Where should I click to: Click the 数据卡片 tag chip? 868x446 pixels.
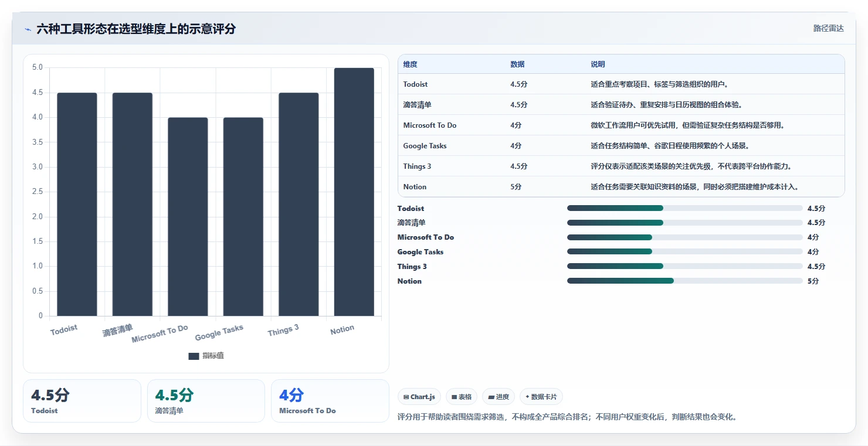[x=541, y=397]
